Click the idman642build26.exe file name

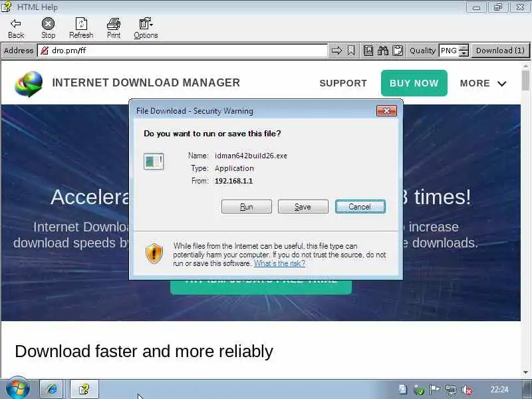coord(251,156)
